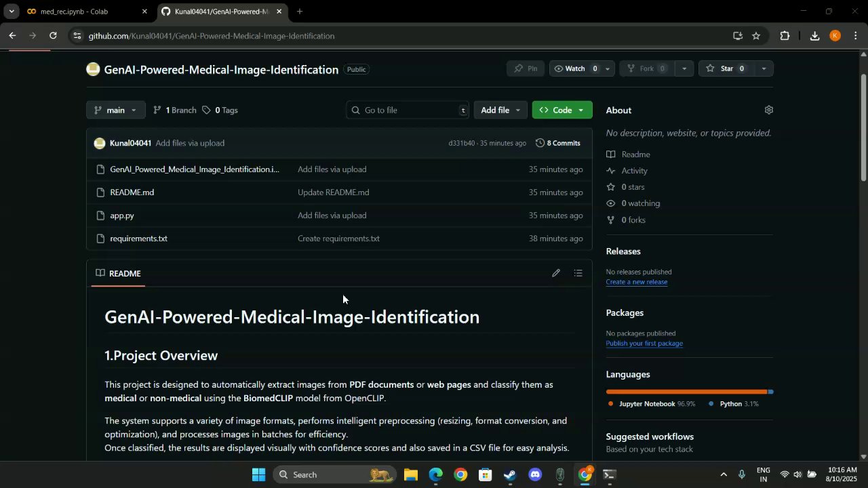Edit the README with the pencil icon
The width and height of the screenshot is (868, 488).
point(556,273)
